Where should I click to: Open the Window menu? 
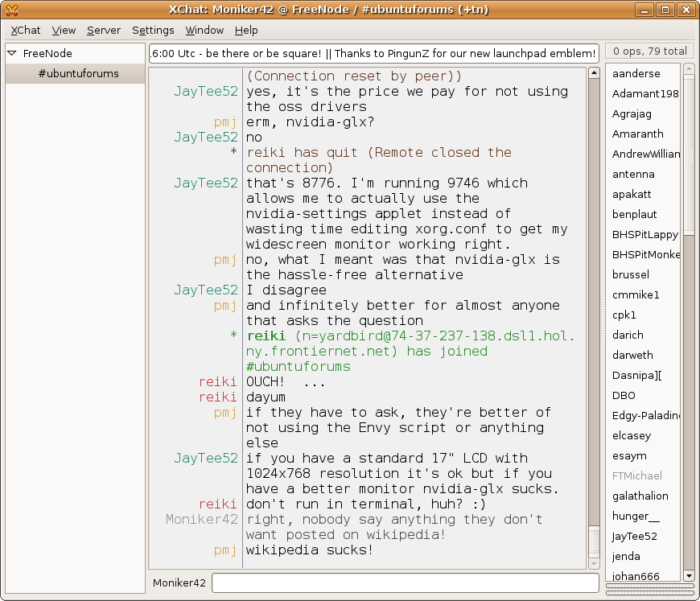pyautogui.click(x=204, y=31)
